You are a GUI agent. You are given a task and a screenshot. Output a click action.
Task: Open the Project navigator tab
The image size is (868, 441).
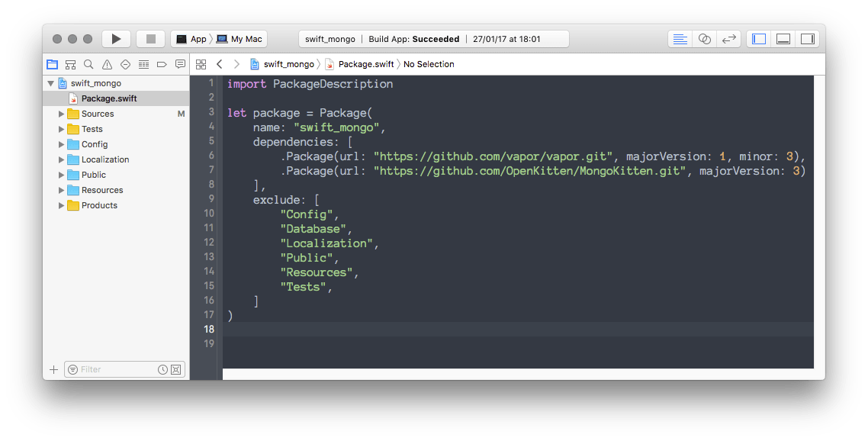52,64
